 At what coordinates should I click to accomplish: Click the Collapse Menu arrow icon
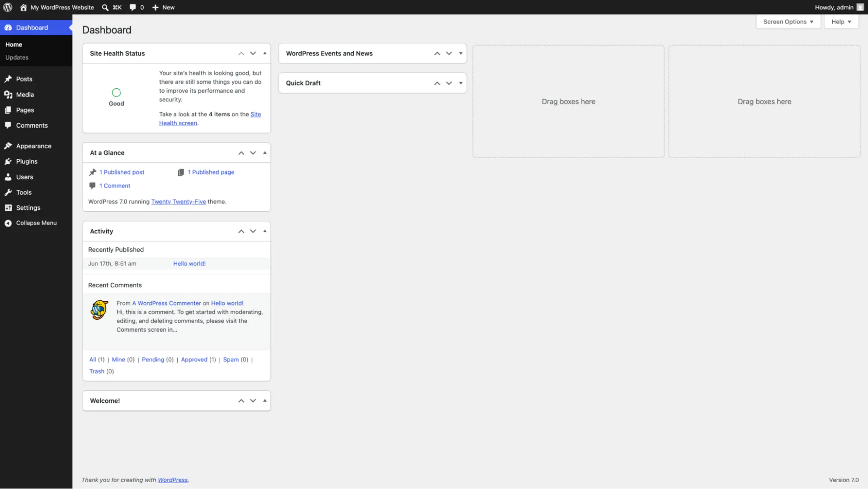(x=8, y=223)
